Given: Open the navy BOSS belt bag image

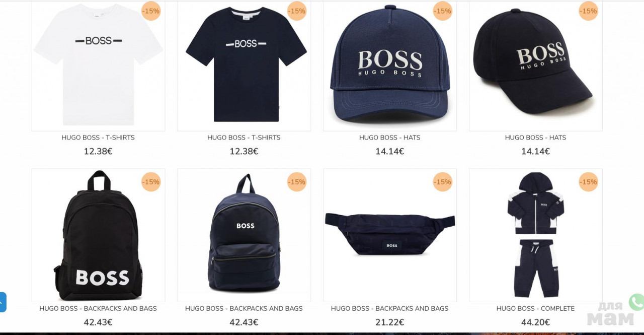Looking at the screenshot, I should (390, 235).
